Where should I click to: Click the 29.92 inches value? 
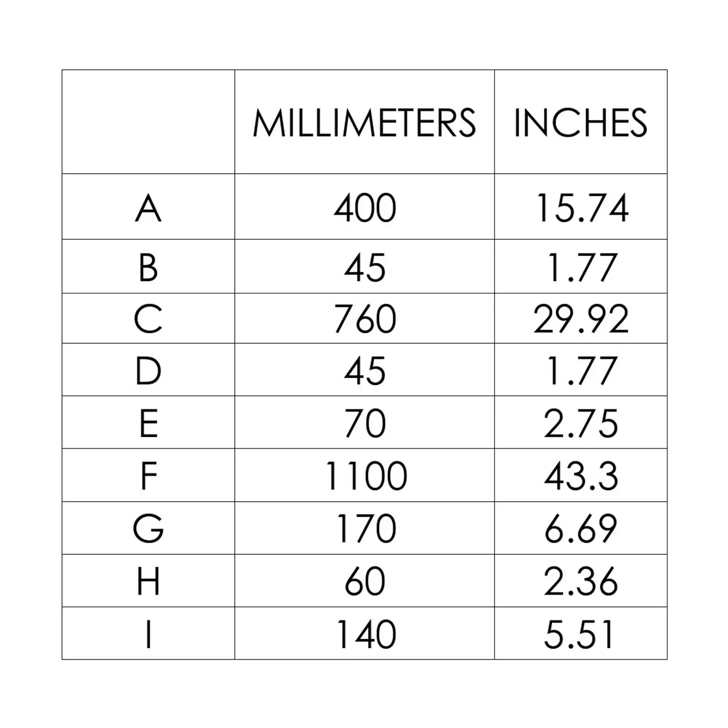[x=581, y=319]
